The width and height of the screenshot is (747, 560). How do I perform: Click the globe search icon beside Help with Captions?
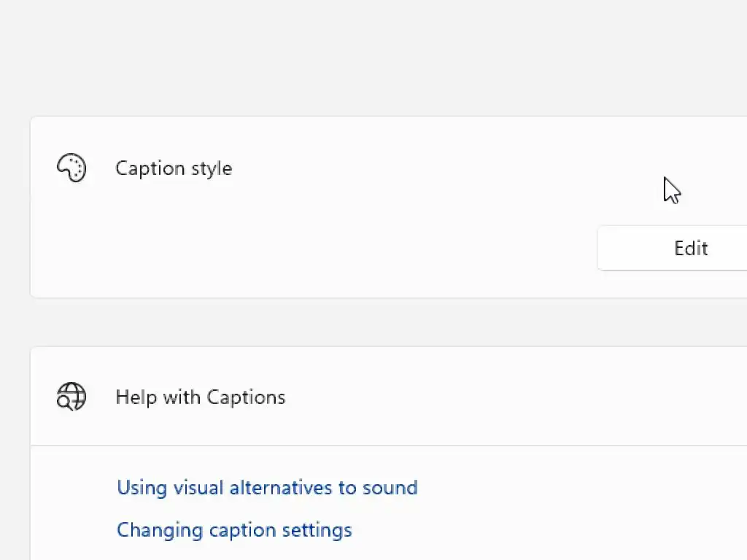[71, 397]
